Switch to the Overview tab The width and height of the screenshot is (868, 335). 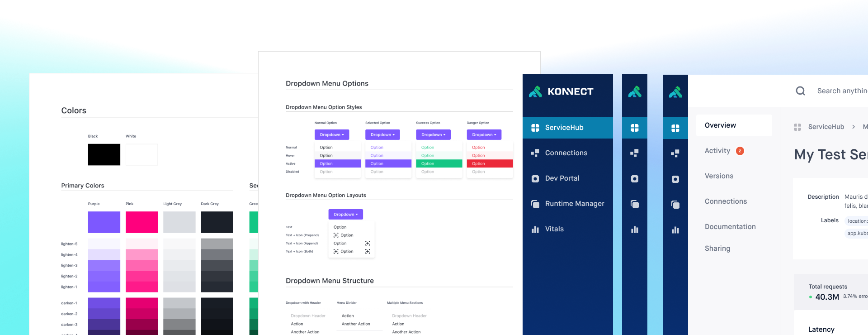pyautogui.click(x=720, y=125)
